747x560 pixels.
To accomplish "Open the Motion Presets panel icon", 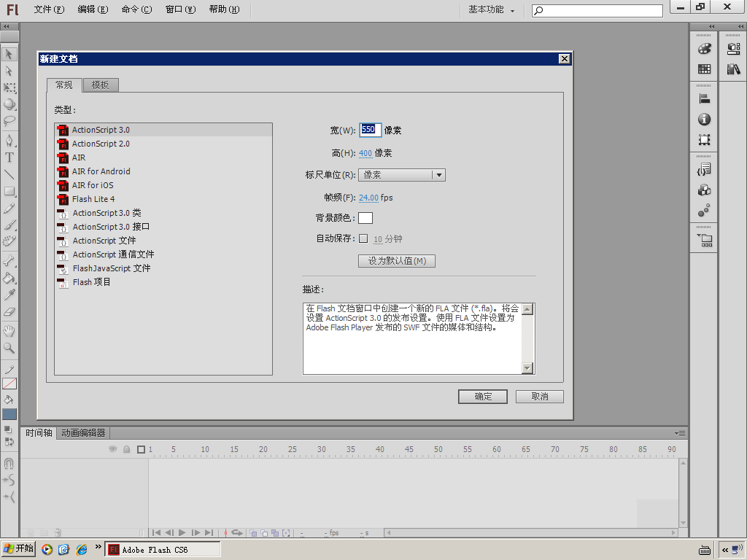I will pos(704,211).
